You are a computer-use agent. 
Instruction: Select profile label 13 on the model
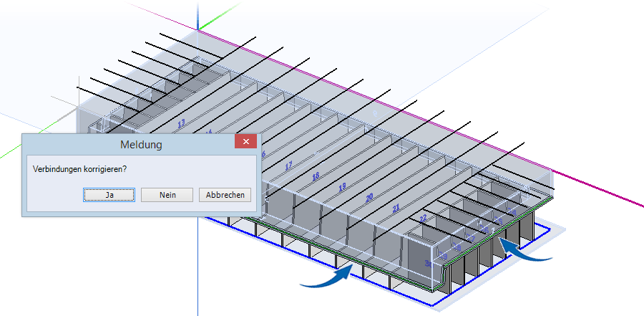(181, 123)
